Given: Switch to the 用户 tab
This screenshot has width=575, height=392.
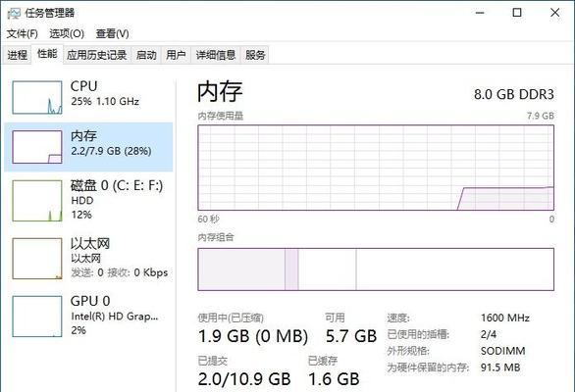Looking at the screenshot, I should (176, 55).
